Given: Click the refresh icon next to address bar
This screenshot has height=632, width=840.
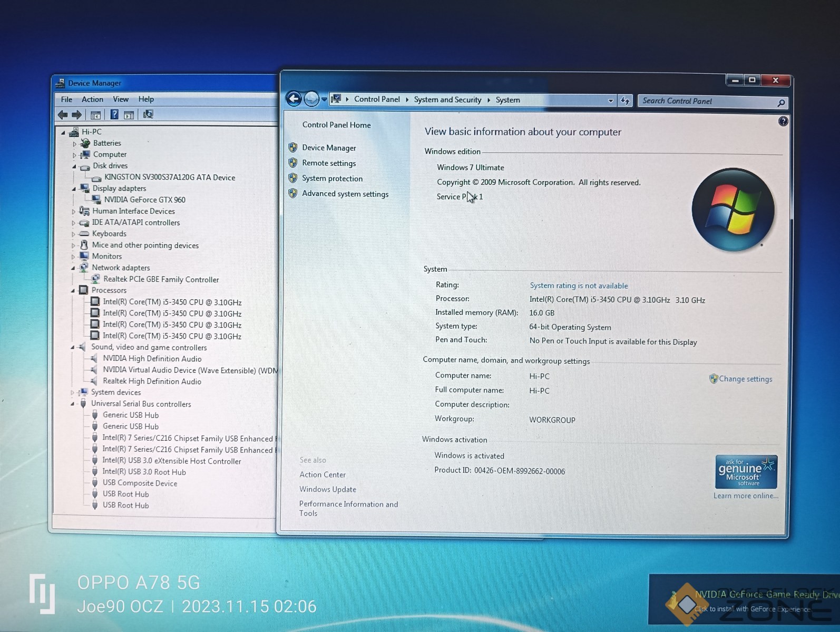Looking at the screenshot, I should click(x=625, y=101).
